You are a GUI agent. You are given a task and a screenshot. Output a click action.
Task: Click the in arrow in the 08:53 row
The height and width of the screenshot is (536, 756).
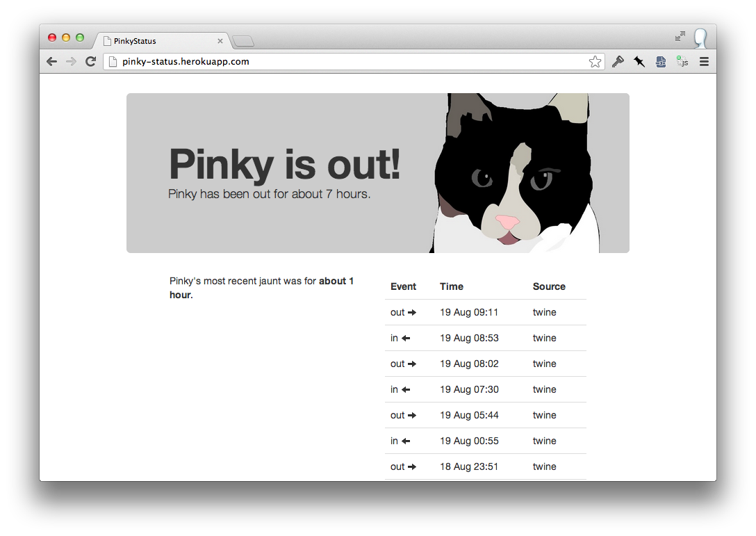(x=406, y=338)
